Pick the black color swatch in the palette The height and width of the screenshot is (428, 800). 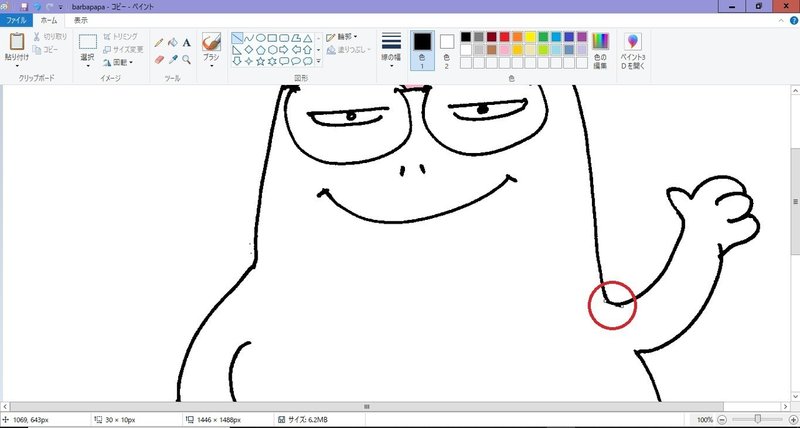coord(466,37)
